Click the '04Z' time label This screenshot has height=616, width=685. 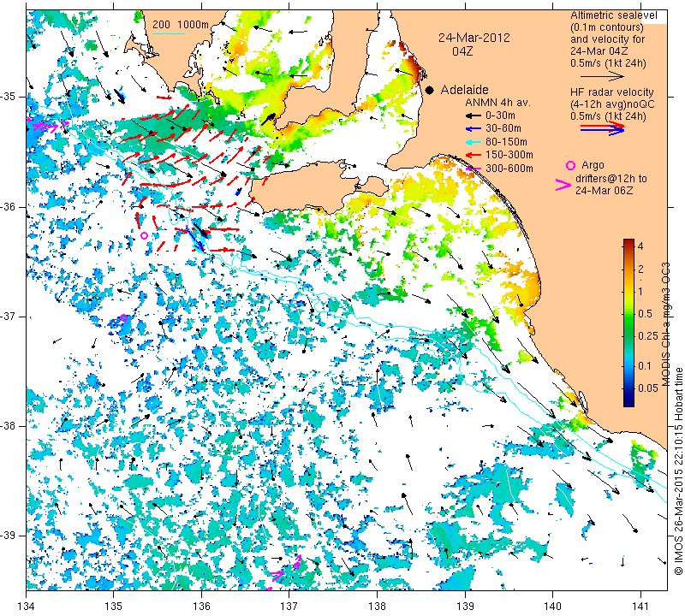pyautogui.click(x=462, y=51)
